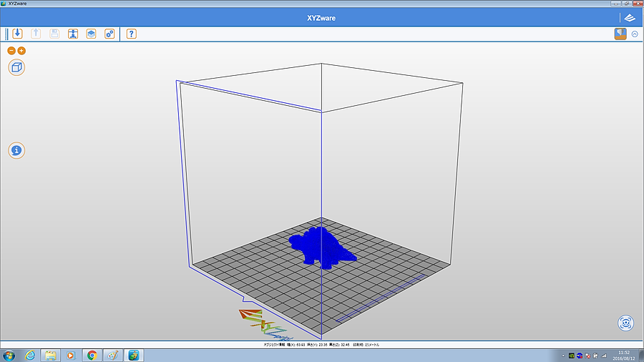Viewport: 644px width, 362px height.
Task: Click the Save floppy disk icon
Action: 54,34
